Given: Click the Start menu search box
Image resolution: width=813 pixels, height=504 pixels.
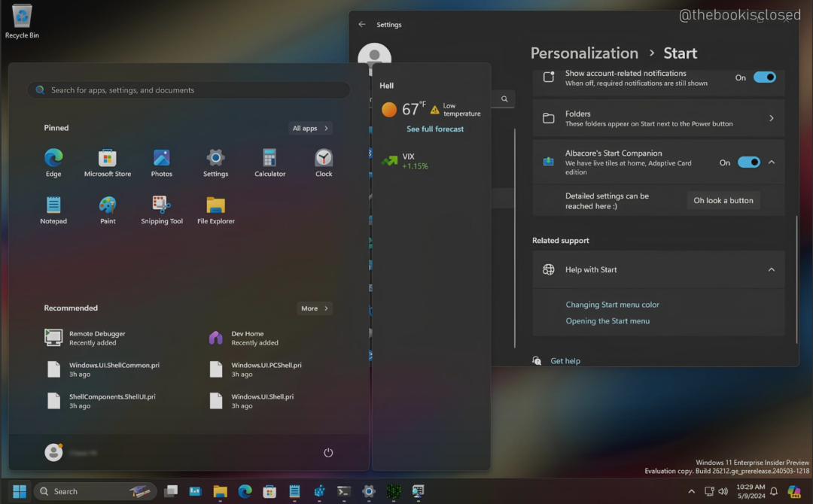Looking at the screenshot, I should point(188,90).
